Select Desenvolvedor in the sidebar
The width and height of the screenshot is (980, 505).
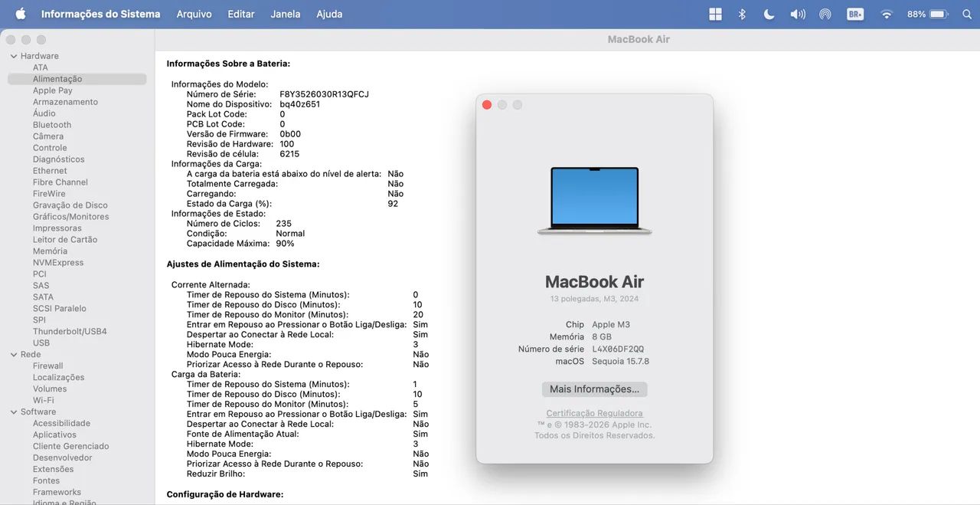click(63, 458)
